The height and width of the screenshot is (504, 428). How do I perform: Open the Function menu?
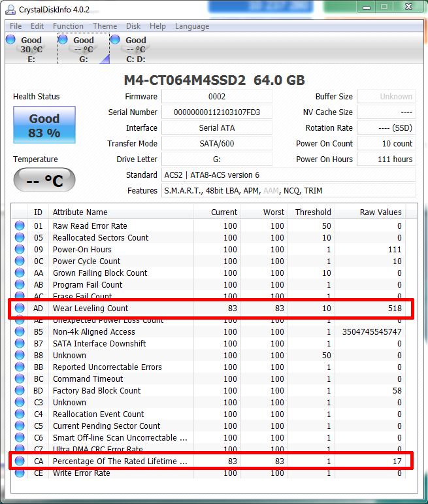click(68, 26)
